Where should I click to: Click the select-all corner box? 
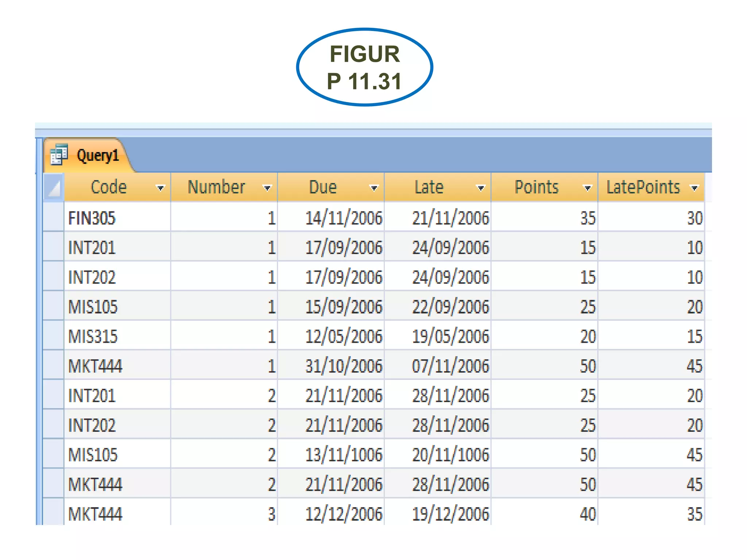pyautogui.click(x=54, y=188)
